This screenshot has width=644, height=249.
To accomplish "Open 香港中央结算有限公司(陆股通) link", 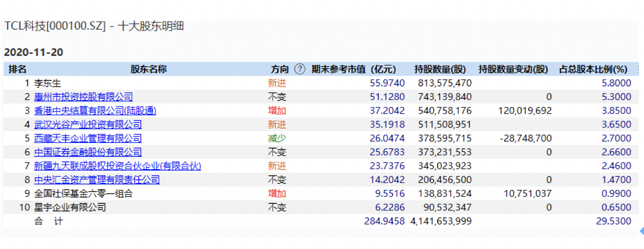I will pyautogui.click(x=95, y=111).
